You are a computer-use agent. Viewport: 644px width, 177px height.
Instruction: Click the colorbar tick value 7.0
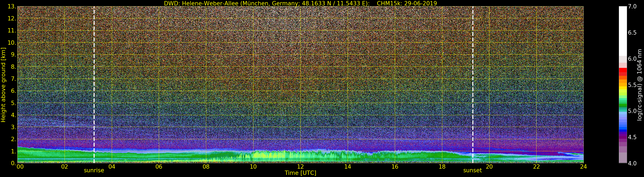pyautogui.click(x=632, y=6)
